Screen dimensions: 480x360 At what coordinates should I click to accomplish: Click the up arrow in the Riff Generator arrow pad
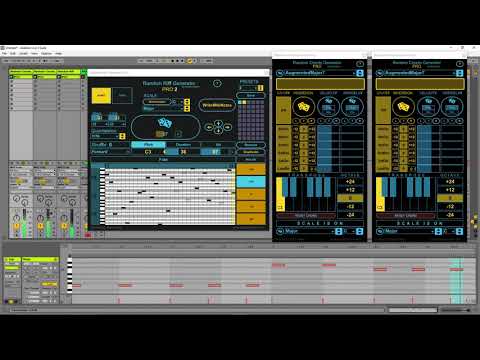coord(218,123)
